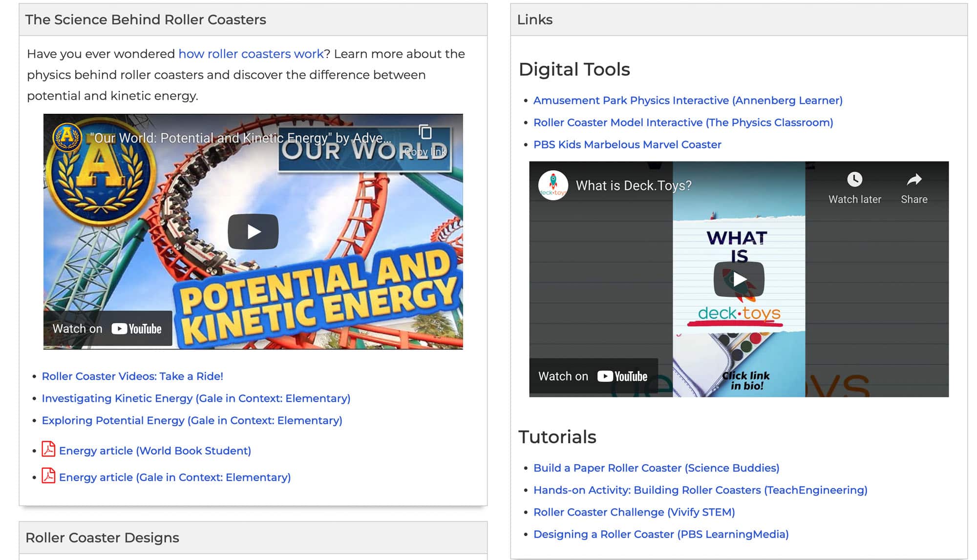The height and width of the screenshot is (560, 977).
Task: Click the 'Links' panel heading
Action: pyautogui.click(x=534, y=20)
